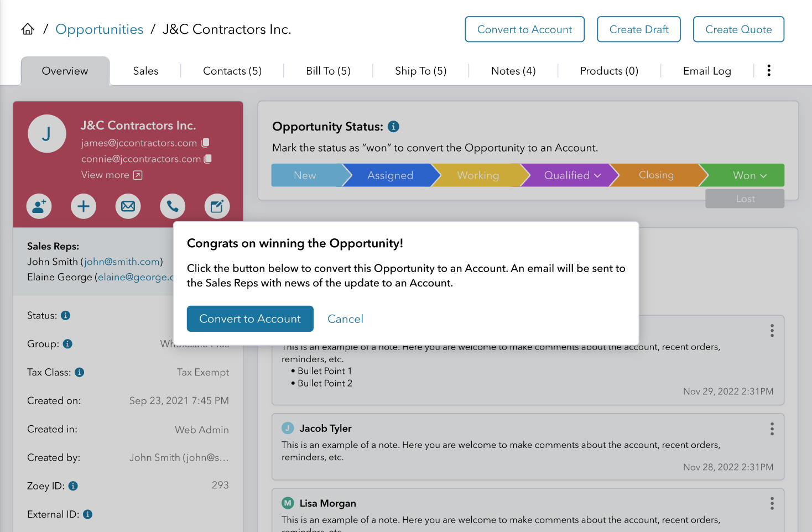Click the 'Sep 23, 2021 7:45 PM' date
The height and width of the screenshot is (532, 812).
tap(179, 400)
